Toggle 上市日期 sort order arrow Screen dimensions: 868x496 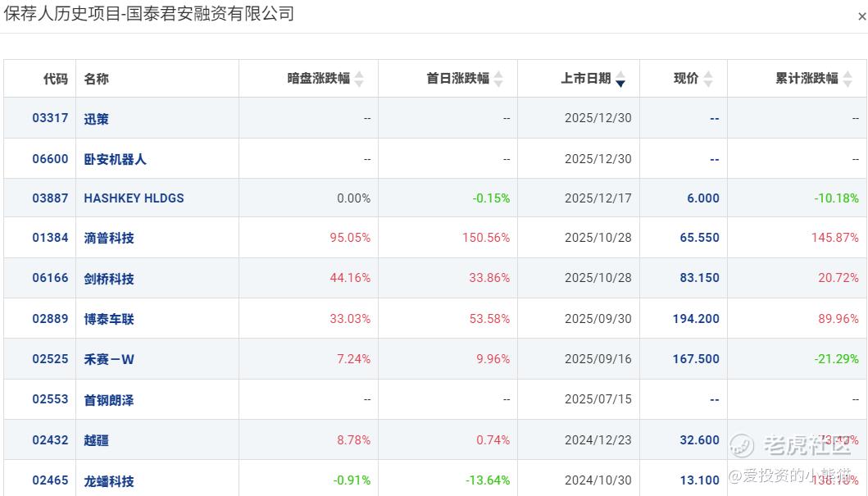click(620, 79)
